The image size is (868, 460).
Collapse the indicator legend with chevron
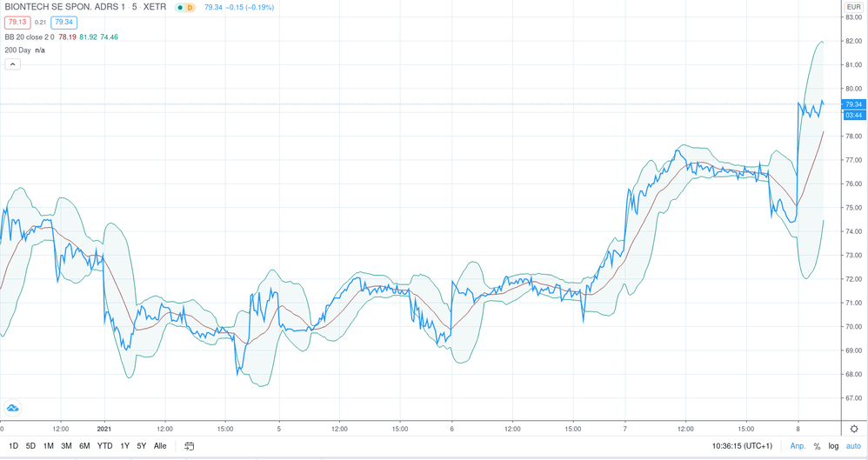pos(13,65)
